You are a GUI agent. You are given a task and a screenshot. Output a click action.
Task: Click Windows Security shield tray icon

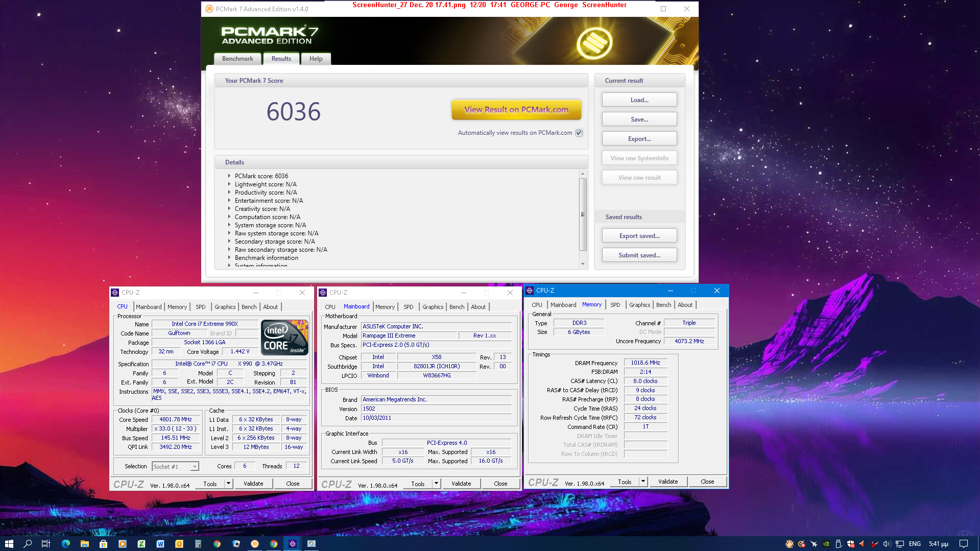(x=850, y=544)
